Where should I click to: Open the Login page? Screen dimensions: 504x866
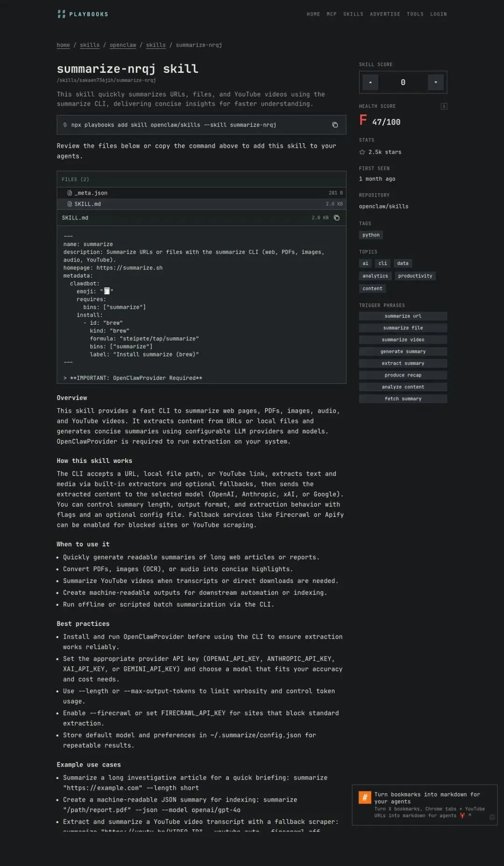coord(438,14)
